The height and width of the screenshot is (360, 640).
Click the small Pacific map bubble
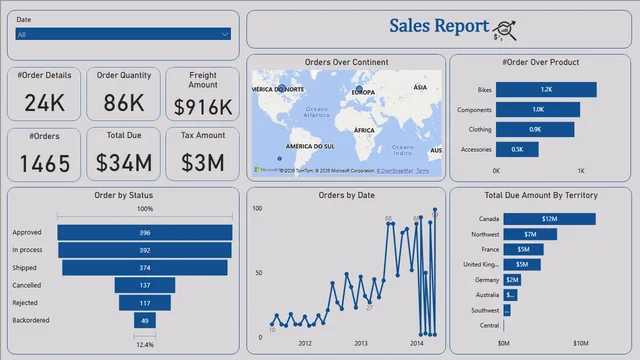(280, 158)
